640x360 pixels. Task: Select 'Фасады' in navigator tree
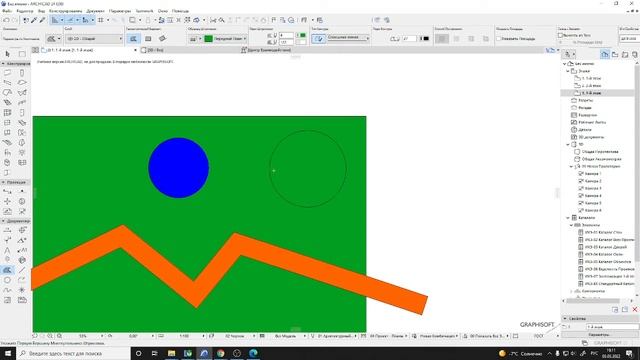click(x=585, y=108)
